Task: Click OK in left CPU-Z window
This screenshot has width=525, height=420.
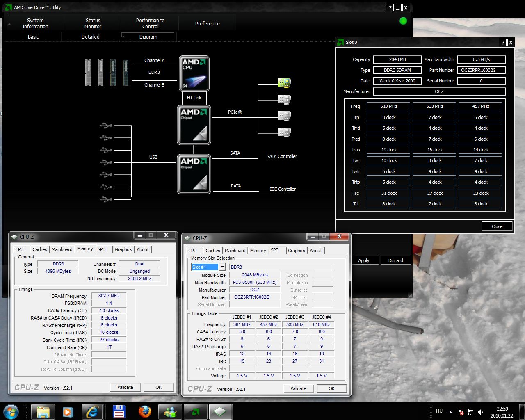Action: (x=158, y=387)
